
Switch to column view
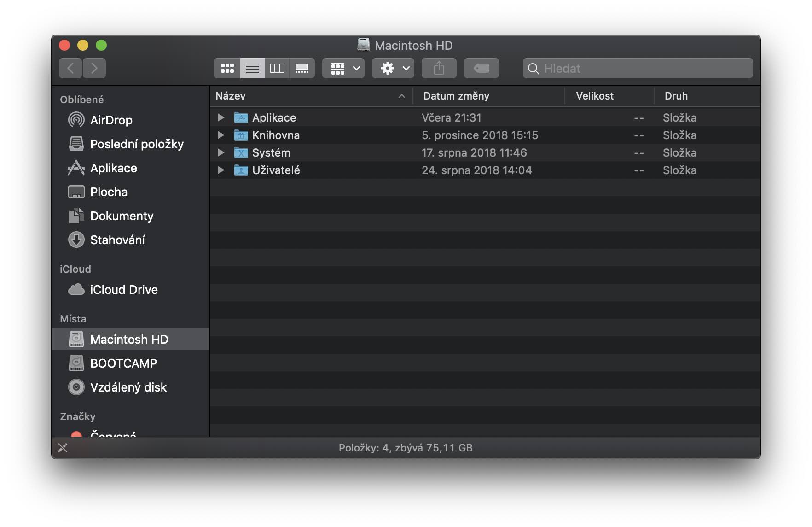tap(277, 68)
